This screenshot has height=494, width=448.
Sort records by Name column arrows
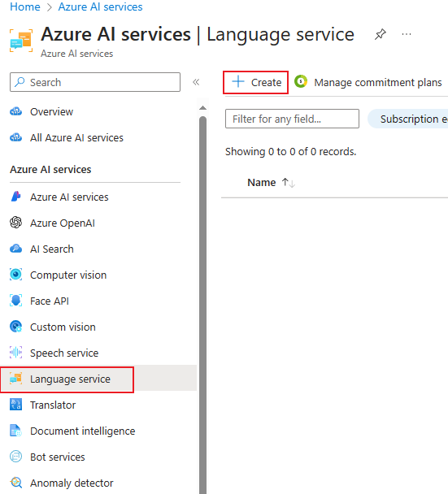coord(288,183)
